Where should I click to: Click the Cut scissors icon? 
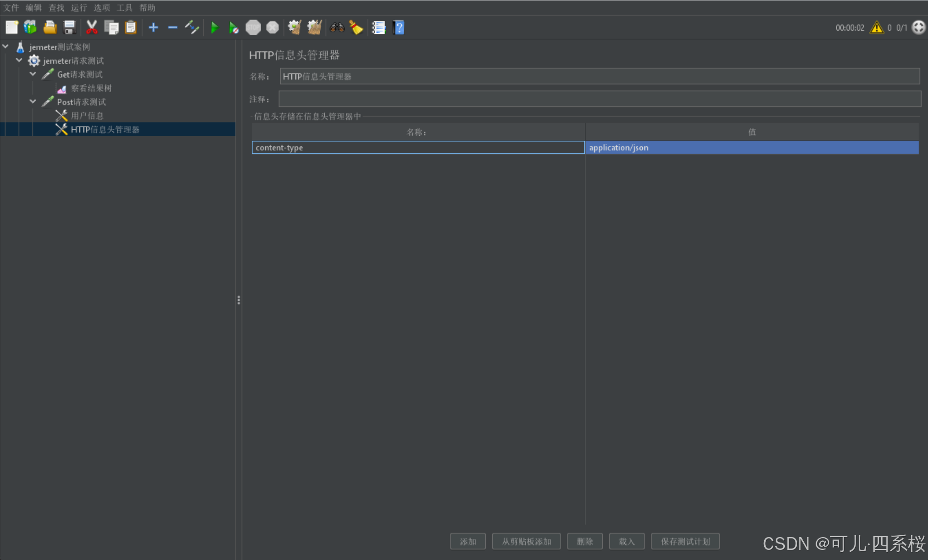(x=92, y=28)
